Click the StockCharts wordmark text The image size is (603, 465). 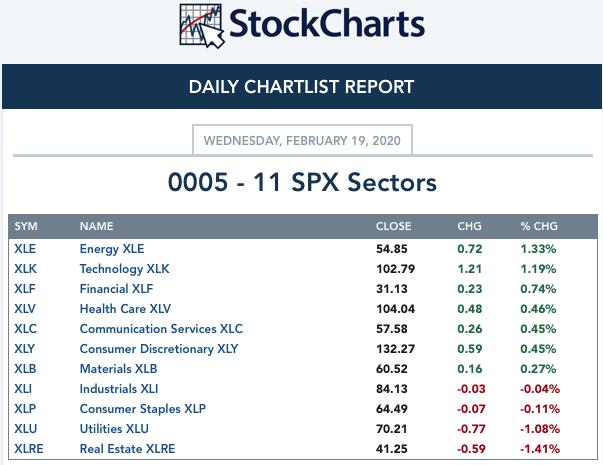327,25
